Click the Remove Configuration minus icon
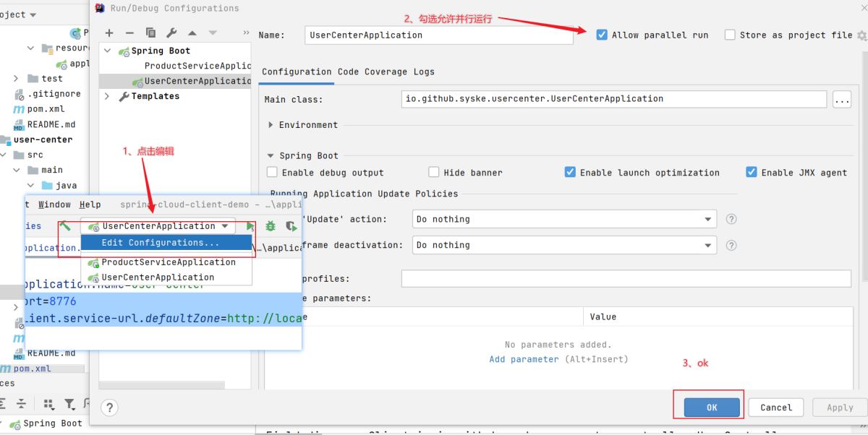The width and height of the screenshot is (868, 435). (x=129, y=33)
